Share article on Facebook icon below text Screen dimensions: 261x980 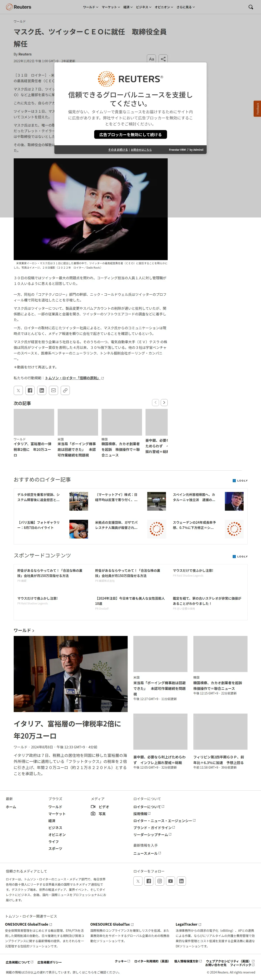pos(30,390)
